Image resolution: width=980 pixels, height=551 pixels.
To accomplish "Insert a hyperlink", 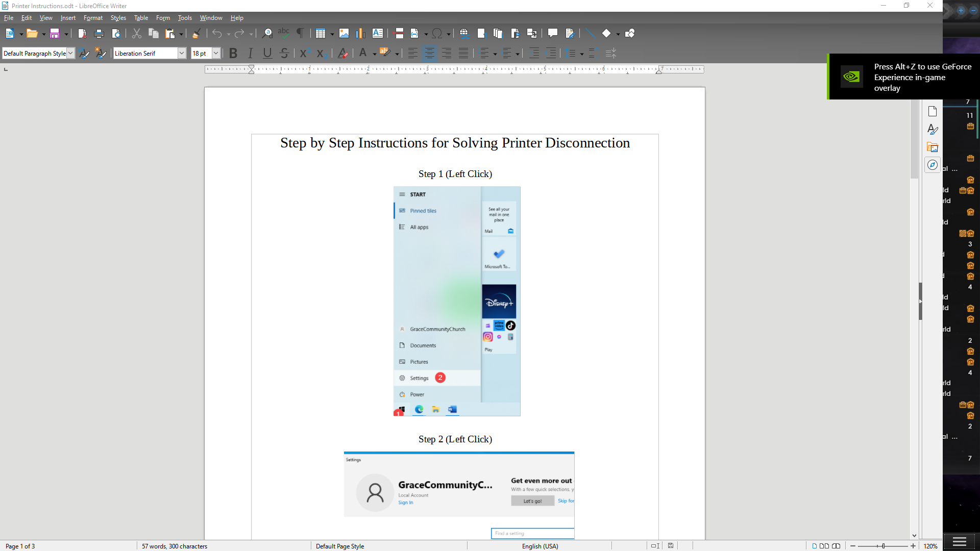I will point(464,34).
